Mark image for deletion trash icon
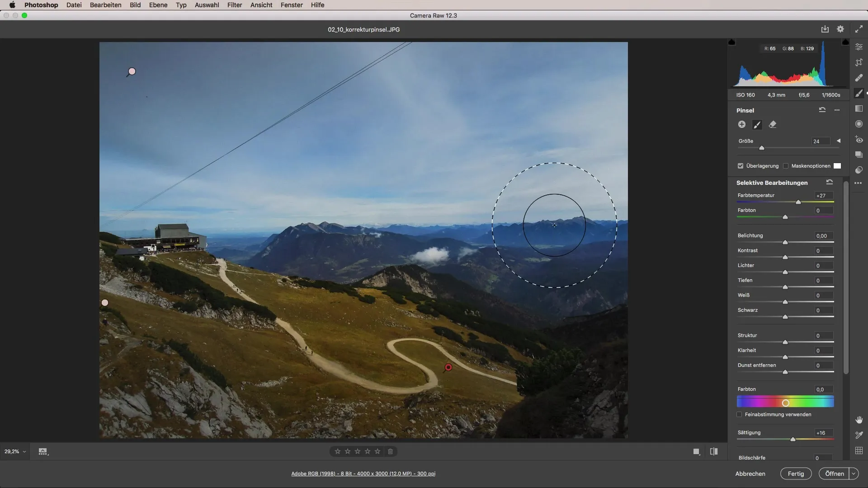The width and height of the screenshot is (868, 488). 391,451
